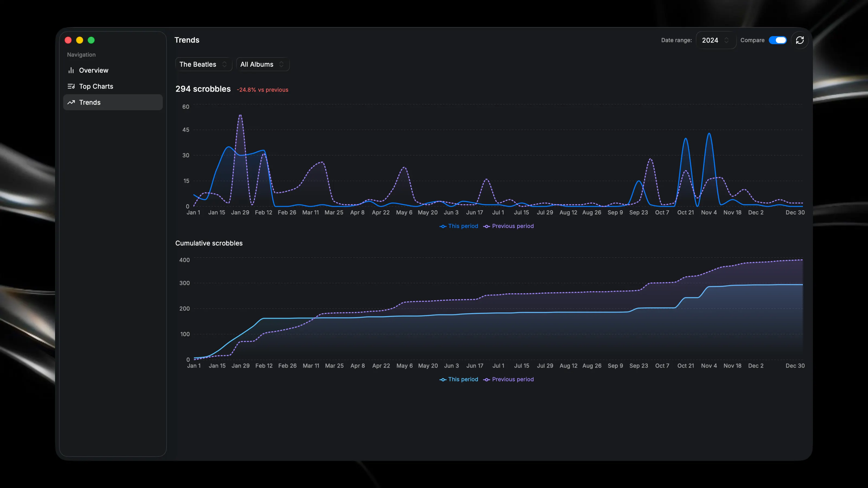Click the Trends arrow icon in sidebar

pos(71,102)
